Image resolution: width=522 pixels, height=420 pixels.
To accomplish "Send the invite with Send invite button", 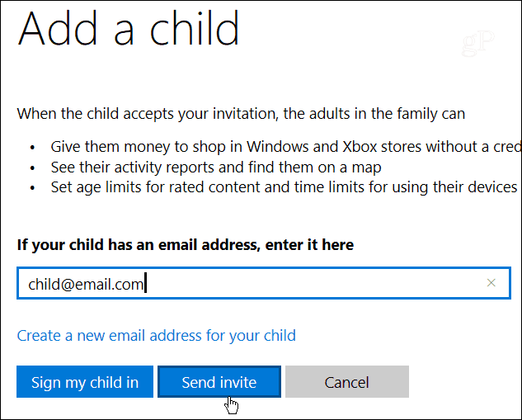I will coord(219,382).
